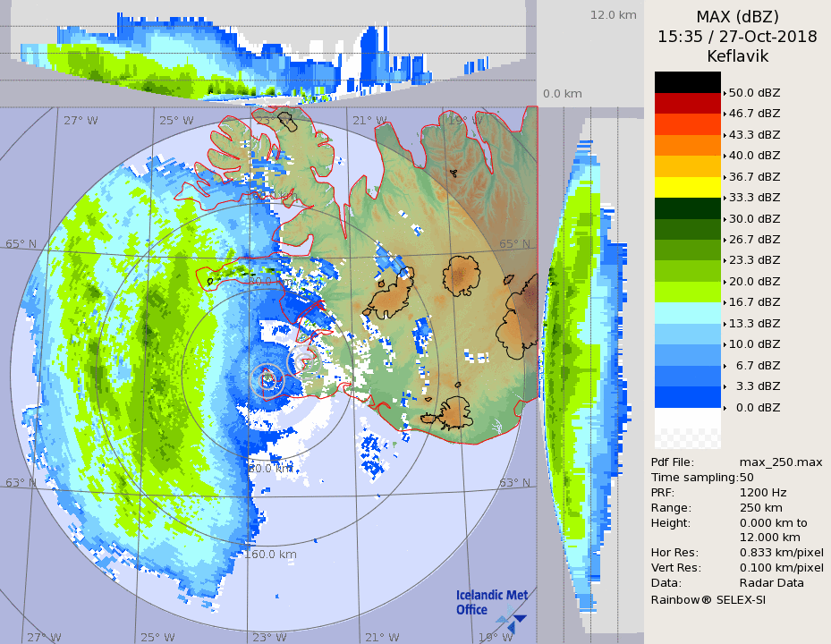831x644 pixels.
Task: Click the radar station center marker
Action: [267, 379]
